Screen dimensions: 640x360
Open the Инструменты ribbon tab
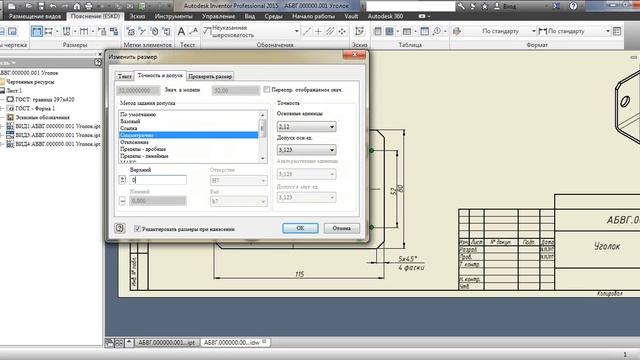tap(174, 16)
